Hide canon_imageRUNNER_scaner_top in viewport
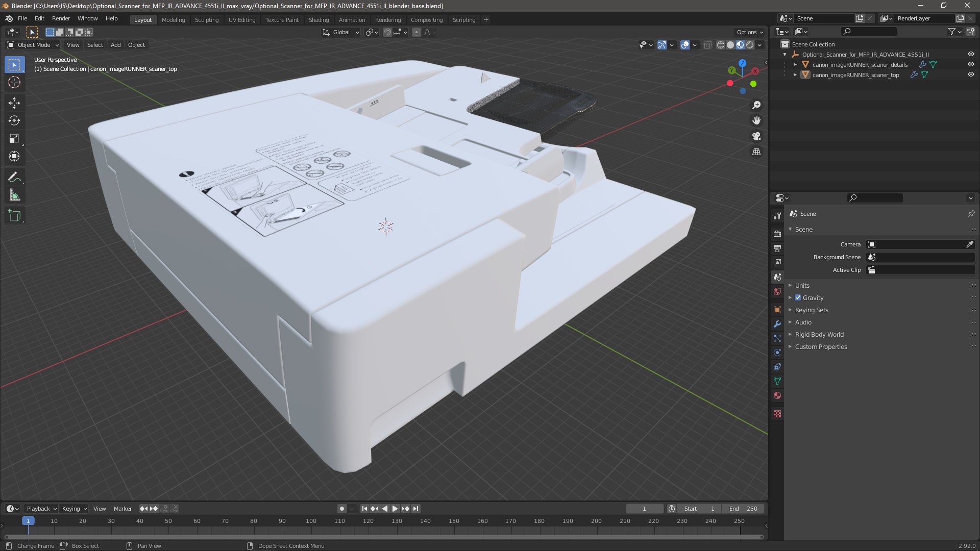 pyautogui.click(x=971, y=74)
